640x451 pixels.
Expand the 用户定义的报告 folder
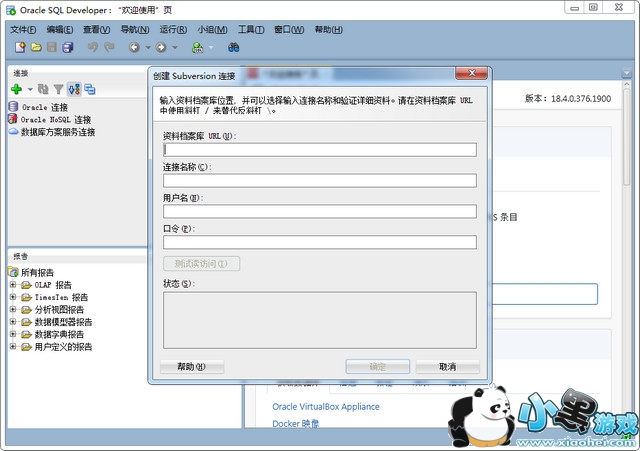[x=13, y=347]
